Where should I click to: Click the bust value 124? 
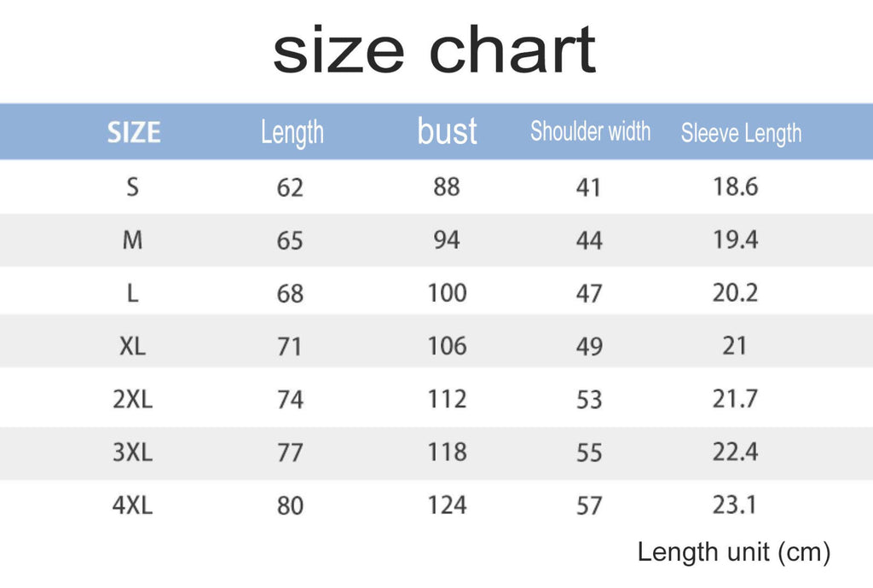click(x=447, y=505)
